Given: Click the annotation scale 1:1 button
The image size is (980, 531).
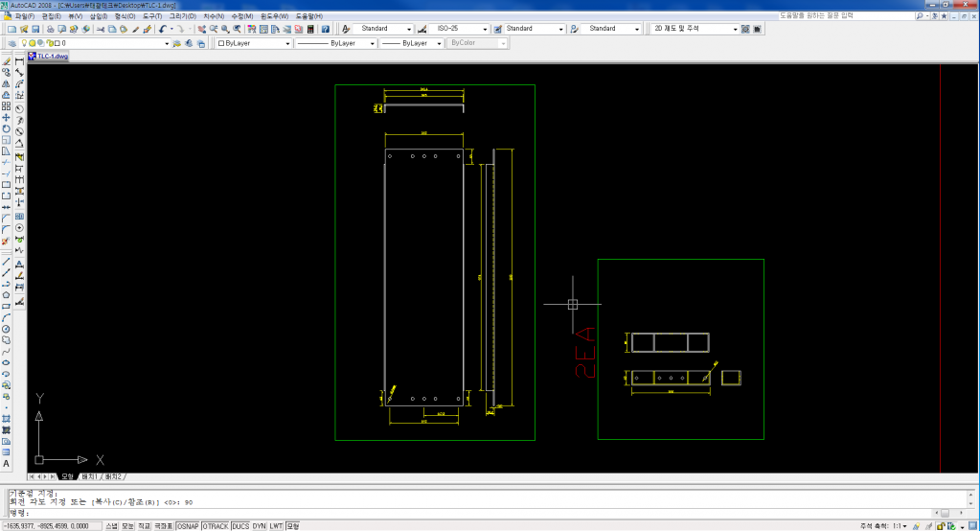Looking at the screenshot, I should point(900,526).
